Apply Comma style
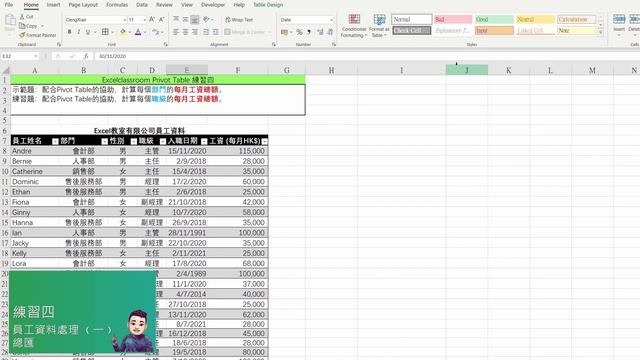 pyautogui.click(x=309, y=32)
